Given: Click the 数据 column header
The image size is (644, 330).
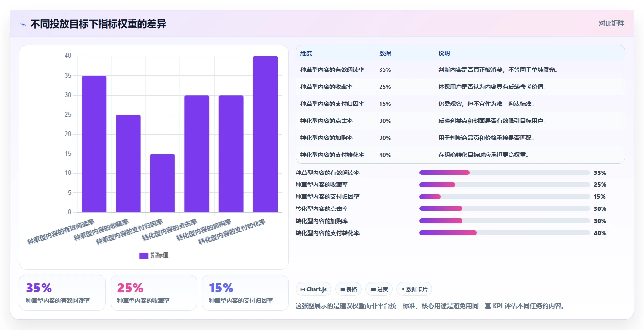Looking at the screenshot, I should coord(385,53).
